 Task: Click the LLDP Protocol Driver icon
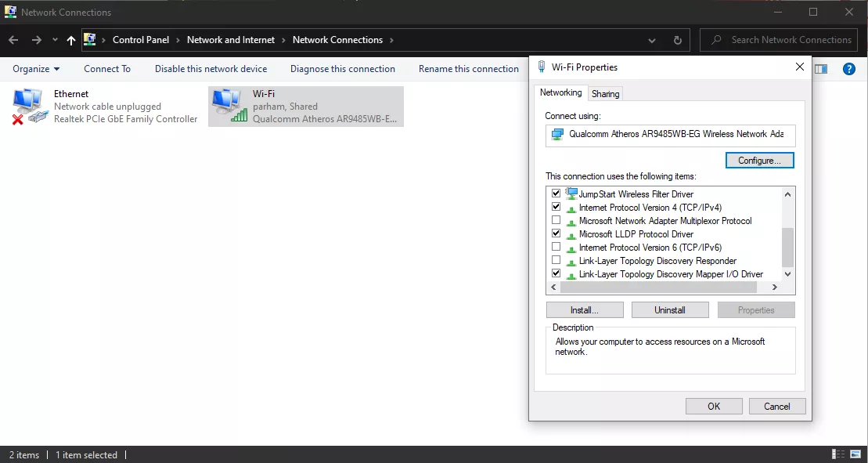[x=571, y=235]
